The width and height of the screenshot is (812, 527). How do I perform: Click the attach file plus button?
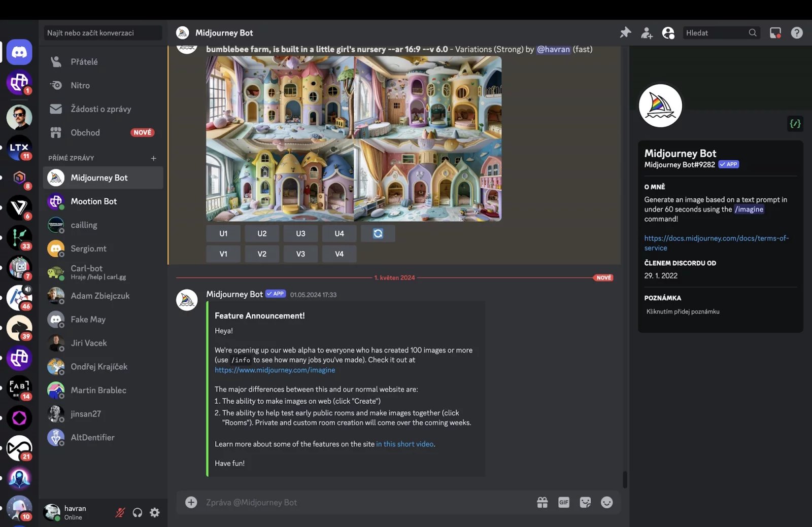(191, 503)
